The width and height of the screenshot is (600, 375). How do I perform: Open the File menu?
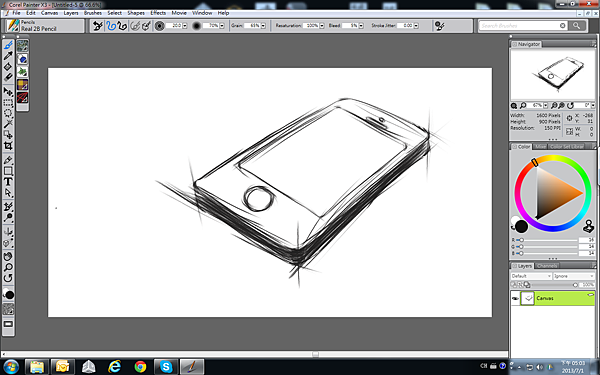click(x=16, y=13)
